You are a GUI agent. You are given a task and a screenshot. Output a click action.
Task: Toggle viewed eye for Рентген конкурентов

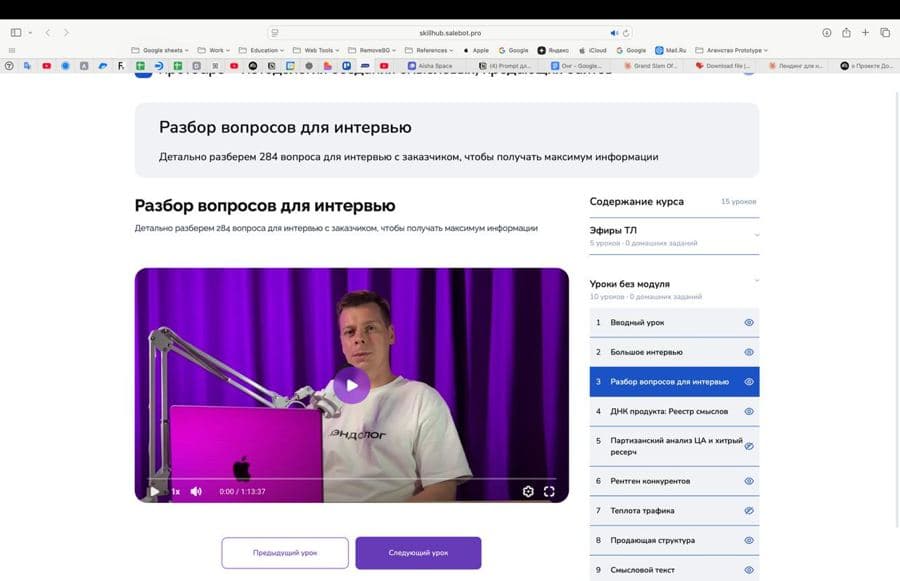click(x=749, y=481)
